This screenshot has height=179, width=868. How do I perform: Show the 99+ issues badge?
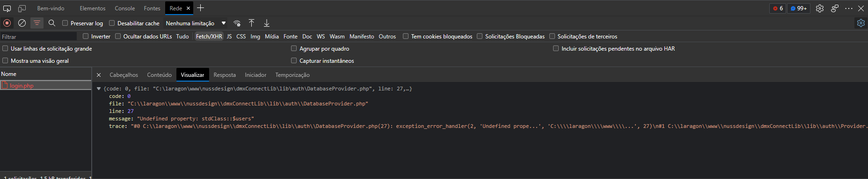coord(799,8)
